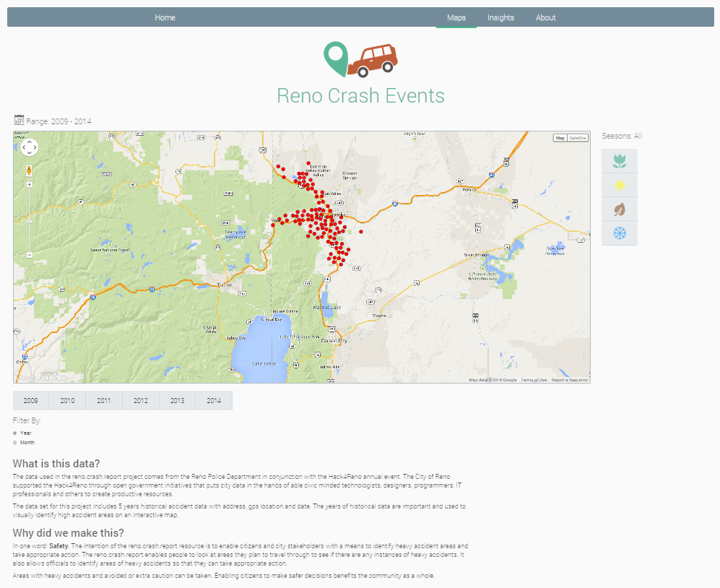Click the CartoDB logo on the map
Screen dimensions: 720x588
53,378
